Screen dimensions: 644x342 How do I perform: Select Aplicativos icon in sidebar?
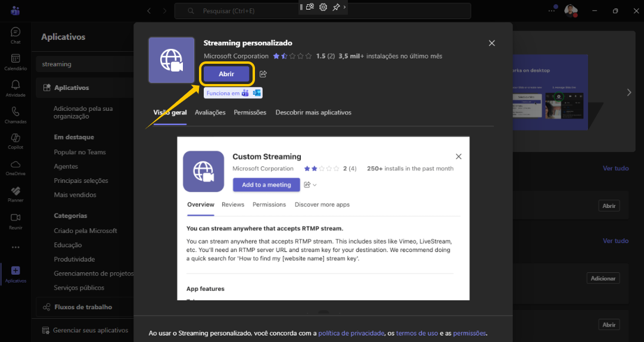tap(15, 274)
